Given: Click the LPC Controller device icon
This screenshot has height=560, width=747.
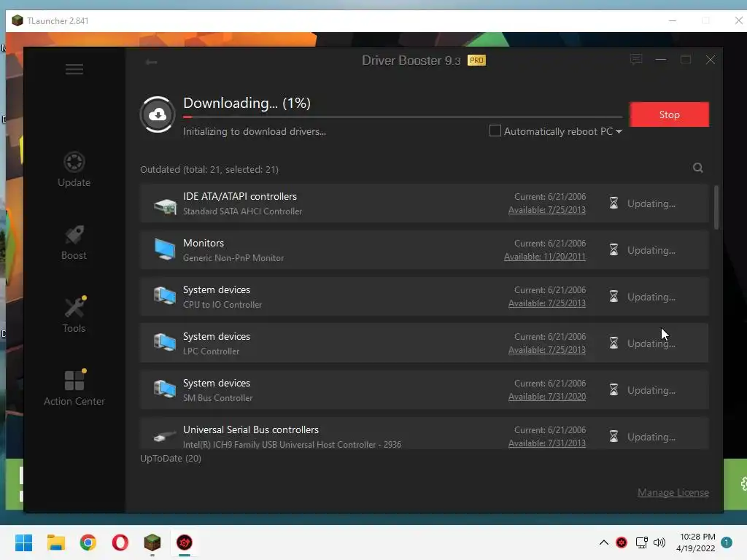Looking at the screenshot, I should [x=165, y=342].
